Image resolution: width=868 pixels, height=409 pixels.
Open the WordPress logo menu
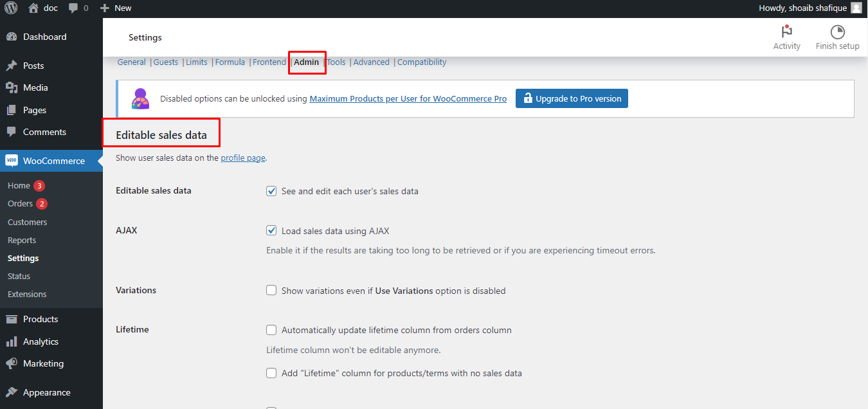click(x=11, y=8)
